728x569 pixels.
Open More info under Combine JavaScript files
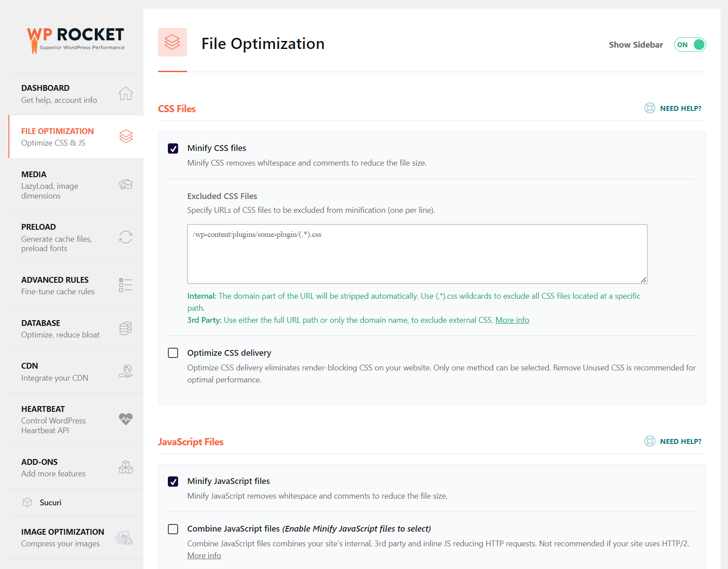204,555
